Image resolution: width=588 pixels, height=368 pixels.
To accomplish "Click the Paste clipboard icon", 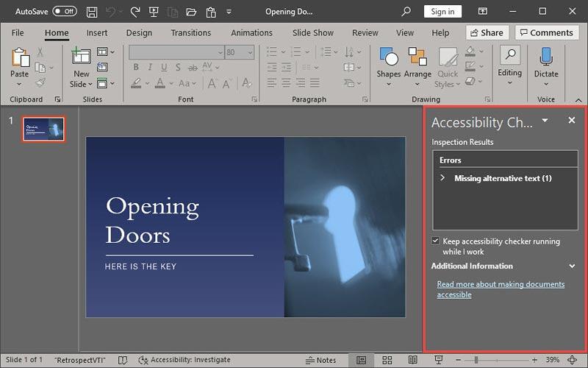I will (20, 57).
